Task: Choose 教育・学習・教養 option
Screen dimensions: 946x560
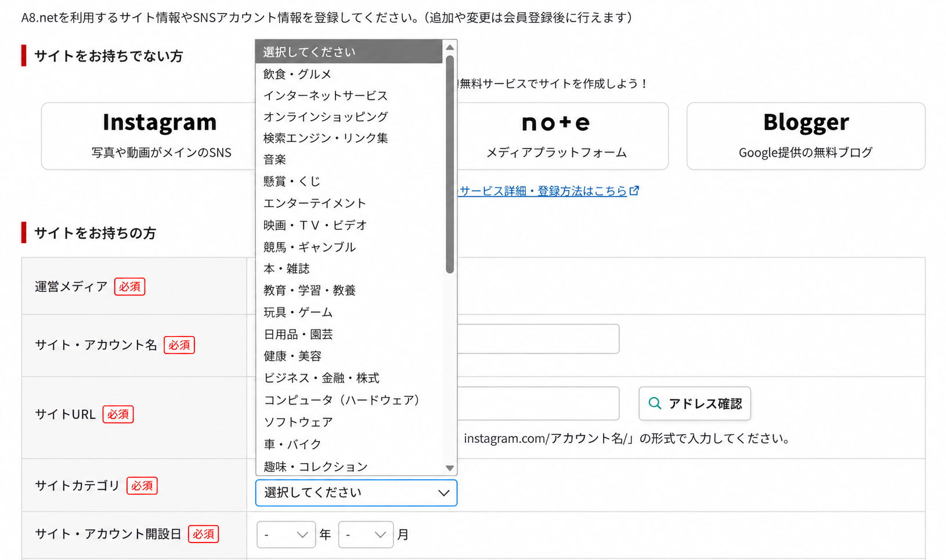Action: (349, 290)
